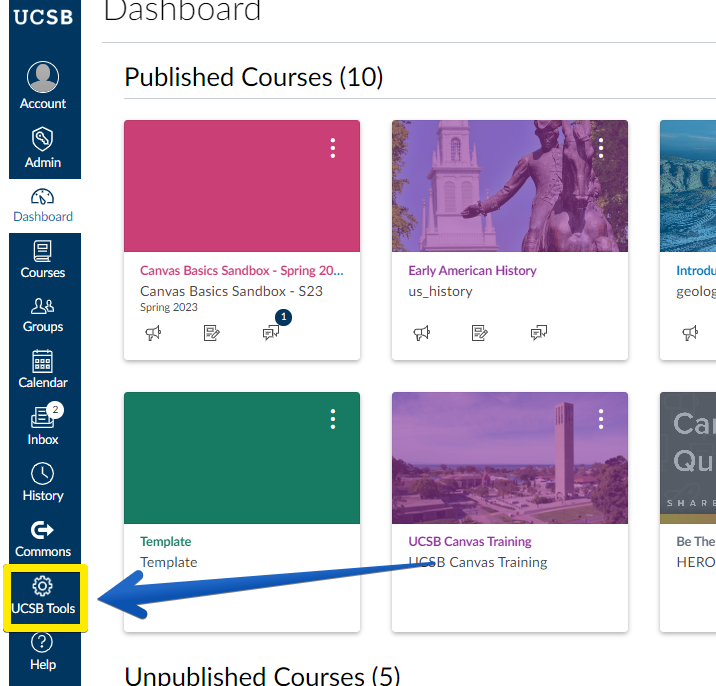Open UCSB Canvas Training course link

(x=469, y=542)
